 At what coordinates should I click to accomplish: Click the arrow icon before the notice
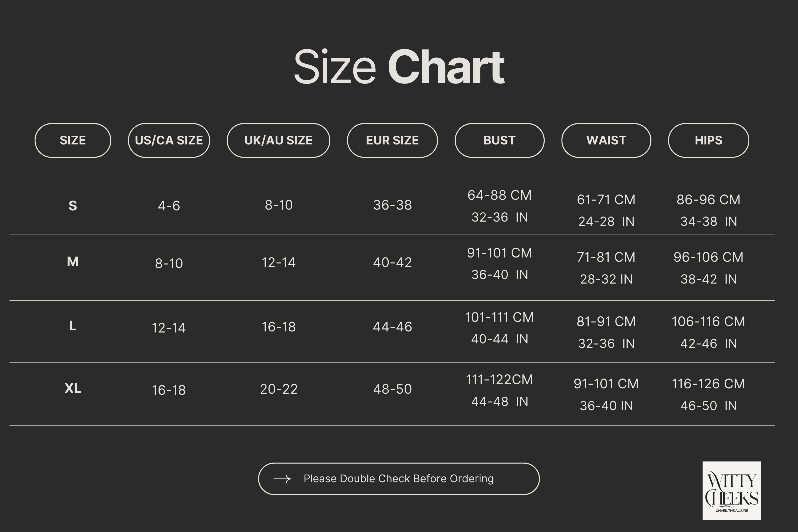click(x=282, y=479)
